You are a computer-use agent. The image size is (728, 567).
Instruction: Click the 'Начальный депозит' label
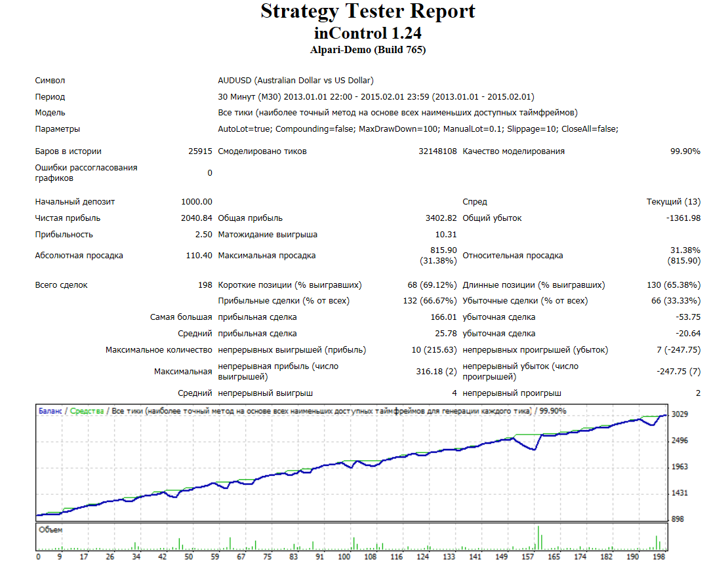(x=75, y=202)
